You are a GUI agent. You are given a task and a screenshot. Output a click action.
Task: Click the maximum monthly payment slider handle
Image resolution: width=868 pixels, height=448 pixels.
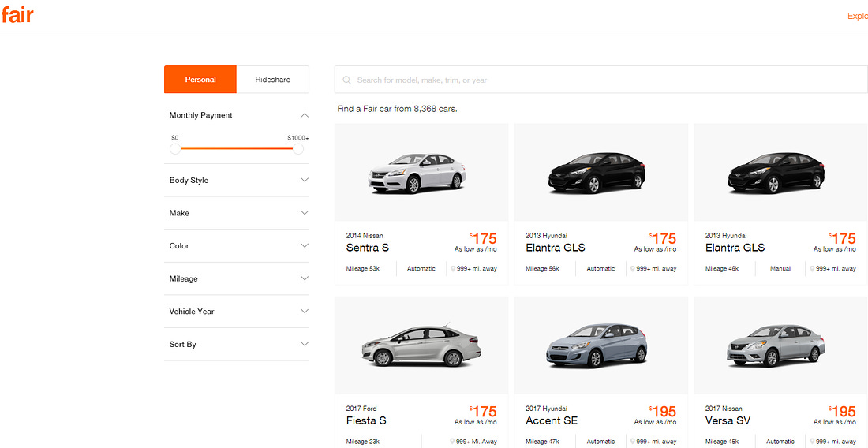pos(298,149)
